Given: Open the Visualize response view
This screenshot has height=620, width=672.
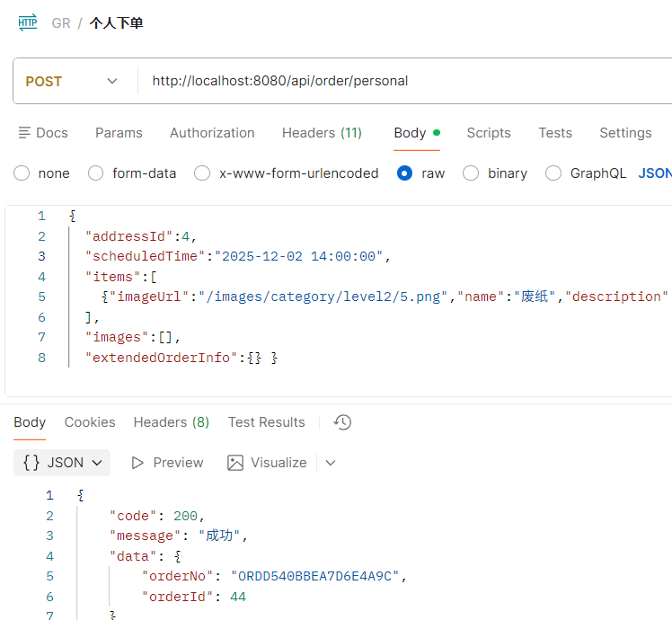Looking at the screenshot, I should tap(267, 463).
